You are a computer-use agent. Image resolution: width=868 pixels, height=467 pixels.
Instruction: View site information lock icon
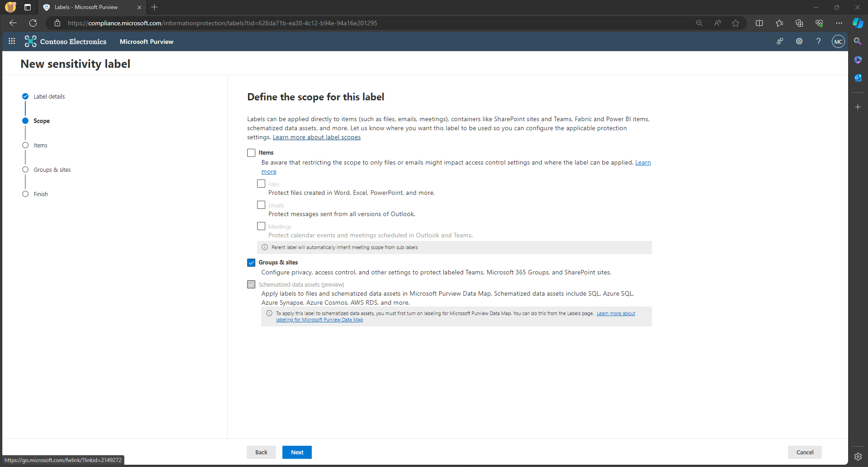[x=57, y=23]
